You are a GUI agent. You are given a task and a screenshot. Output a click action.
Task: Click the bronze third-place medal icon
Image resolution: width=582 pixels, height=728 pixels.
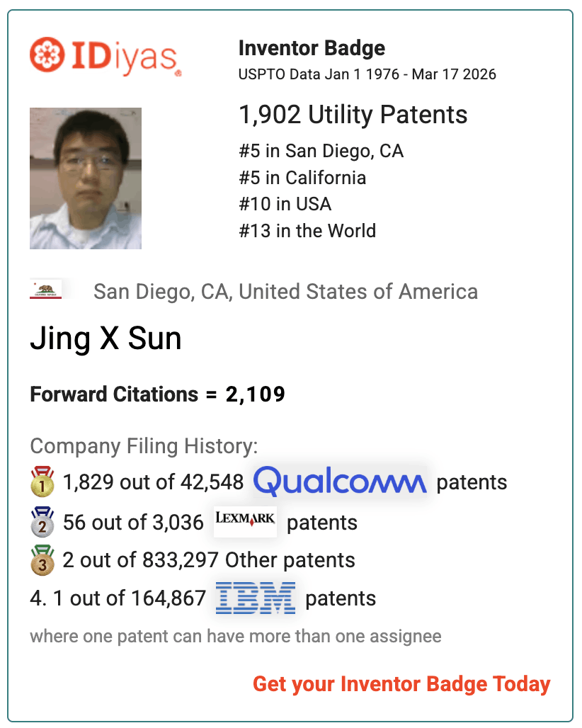coord(42,560)
